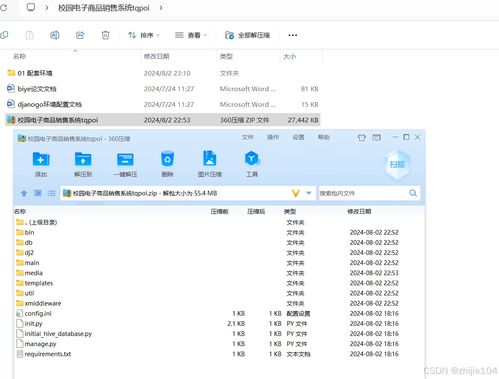Click the Explorer paste icon

[29, 35]
